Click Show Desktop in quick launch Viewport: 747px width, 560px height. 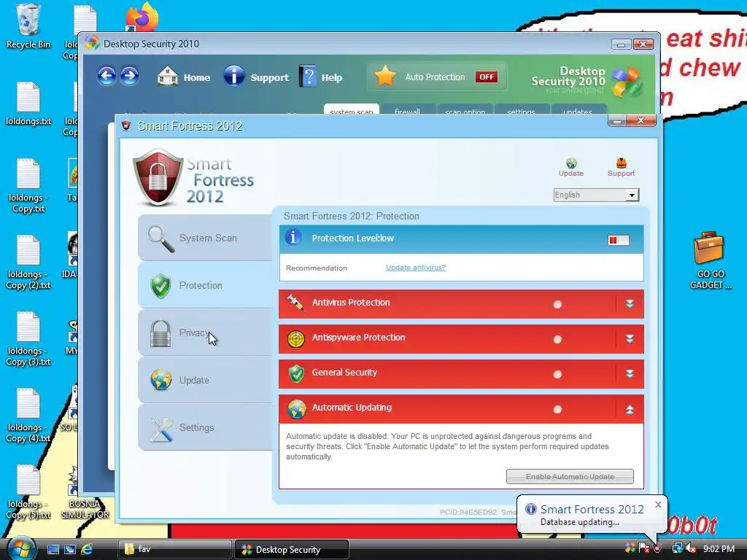point(53,549)
